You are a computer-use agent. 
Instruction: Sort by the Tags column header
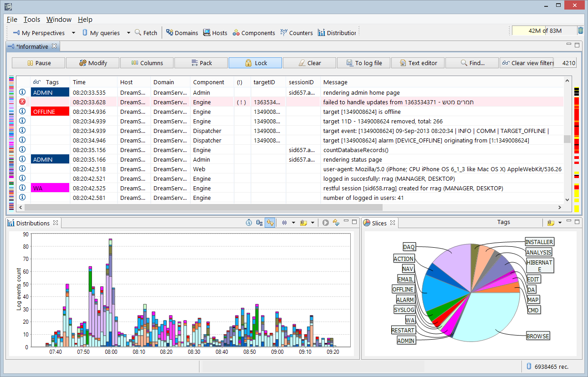[50, 82]
